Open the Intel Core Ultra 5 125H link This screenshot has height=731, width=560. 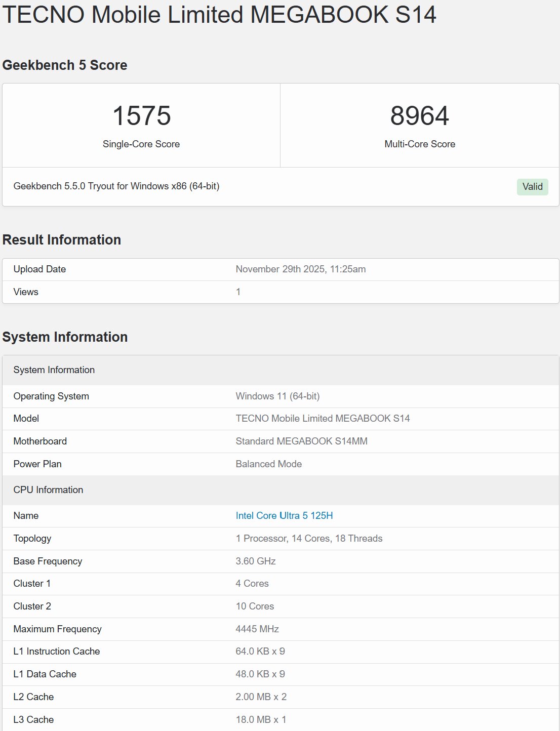(x=284, y=515)
